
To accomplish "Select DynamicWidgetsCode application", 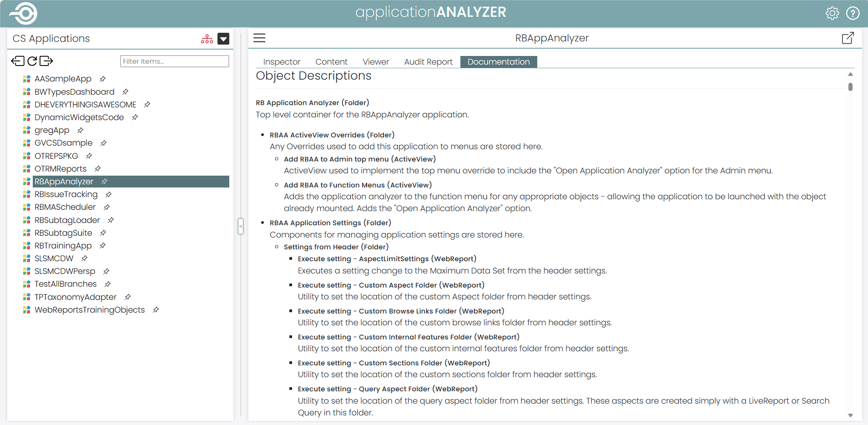I will pos(79,117).
